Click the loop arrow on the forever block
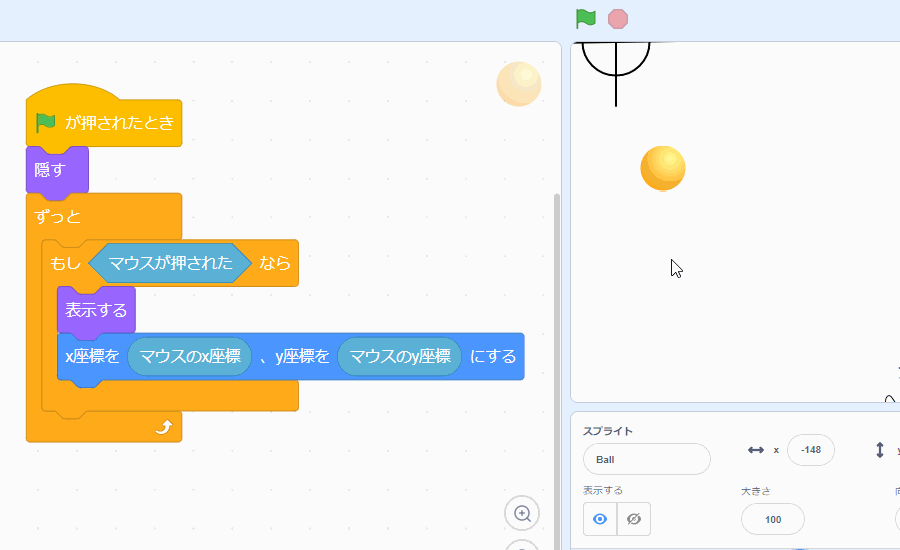The image size is (900, 550). [x=164, y=427]
